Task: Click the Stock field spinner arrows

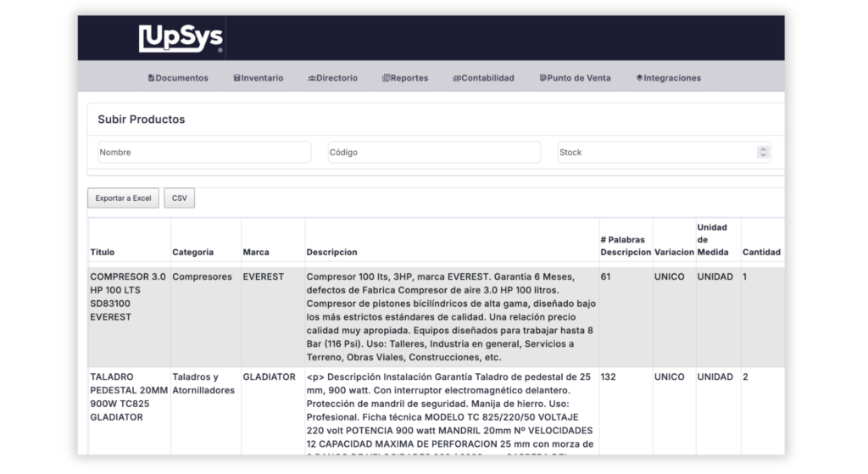Action: click(x=763, y=153)
